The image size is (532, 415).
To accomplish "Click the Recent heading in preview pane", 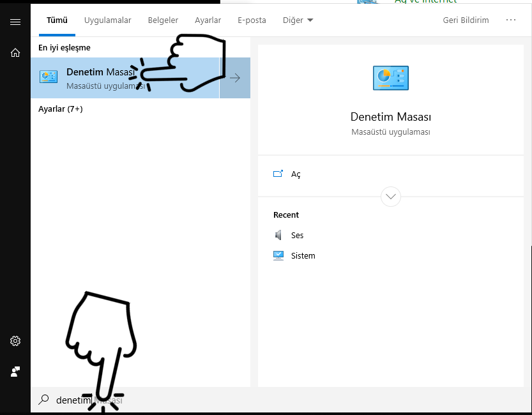I will (286, 215).
